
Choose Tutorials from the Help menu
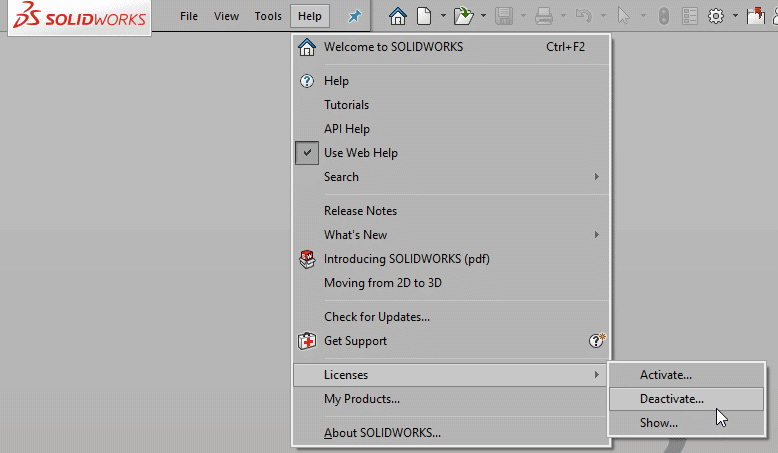pos(451,105)
